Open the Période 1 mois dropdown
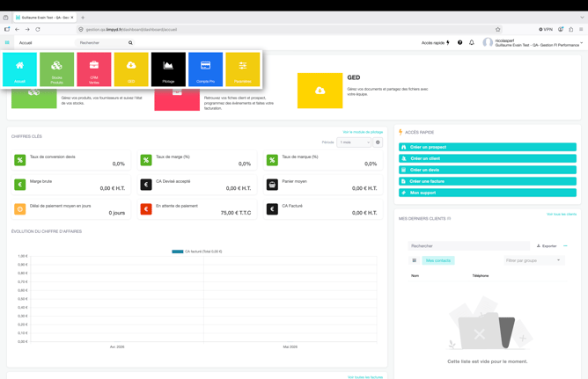This screenshot has width=588, height=379. (354, 142)
